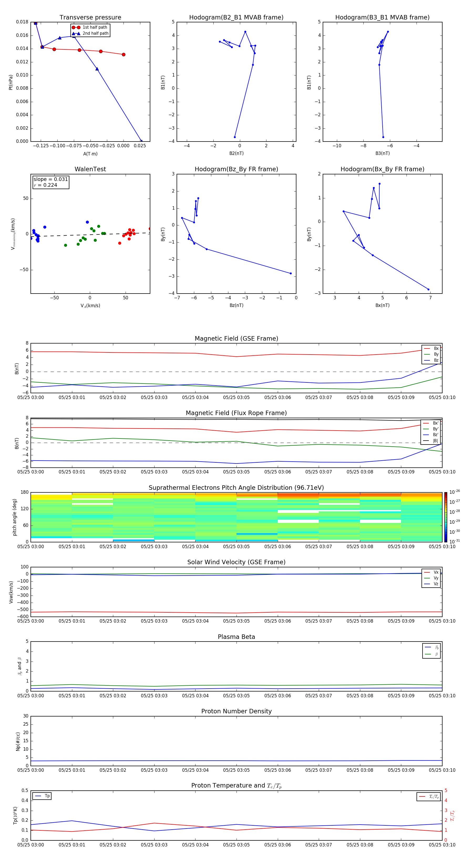473x868 pixels.
Task: Select 'By' in the GSE magnetic field legend
Action: point(431,354)
